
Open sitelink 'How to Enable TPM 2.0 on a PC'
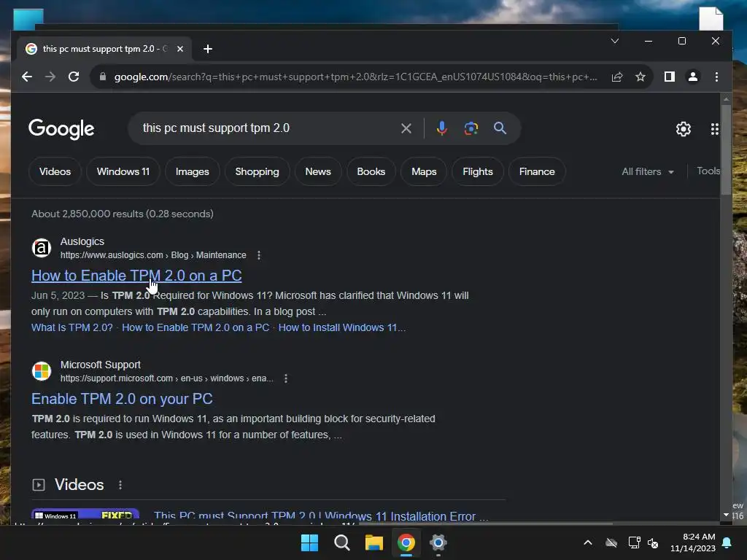coord(196,327)
